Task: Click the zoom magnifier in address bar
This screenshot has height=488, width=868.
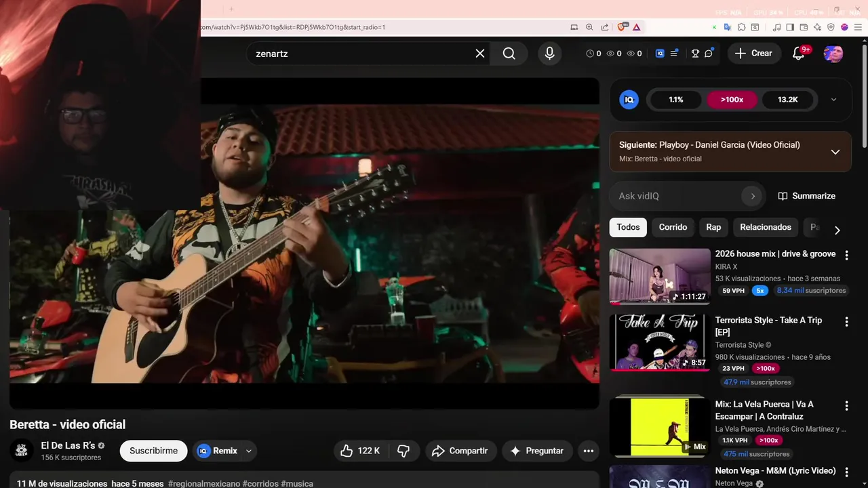Action: (589, 27)
